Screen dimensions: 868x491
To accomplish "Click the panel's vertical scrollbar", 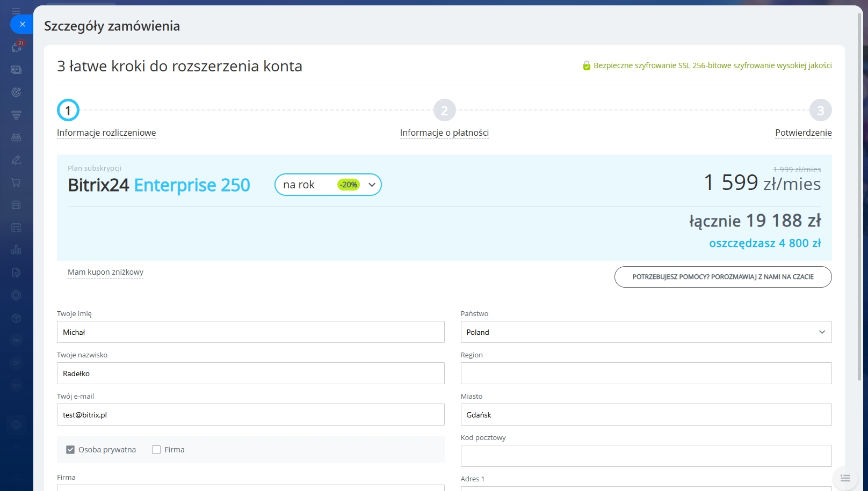I will (859, 196).
